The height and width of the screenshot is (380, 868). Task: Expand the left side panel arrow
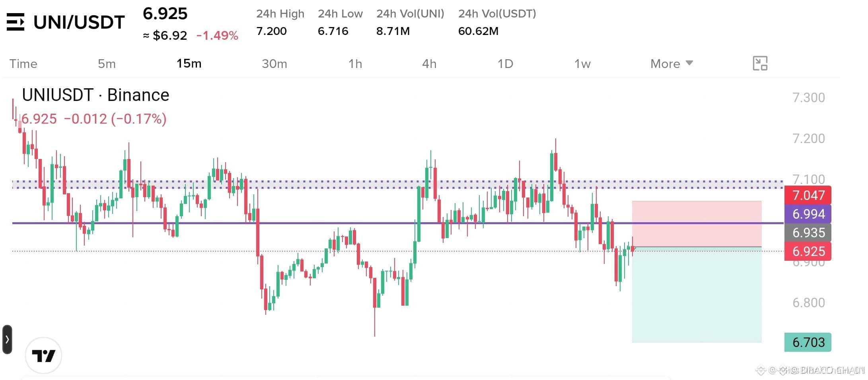pyautogui.click(x=7, y=339)
